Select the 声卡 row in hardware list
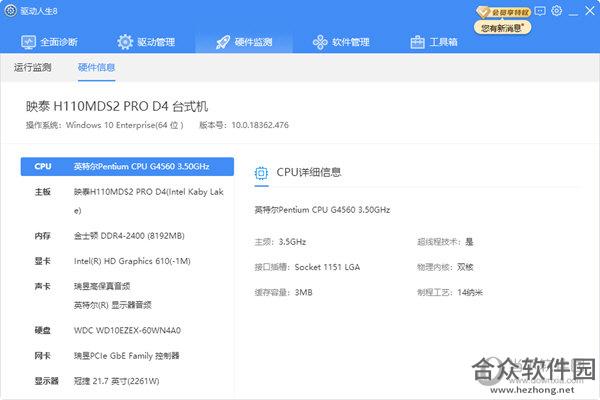Image resolution: width=600 pixels, height=400 pixels. [x=127, y=296]
